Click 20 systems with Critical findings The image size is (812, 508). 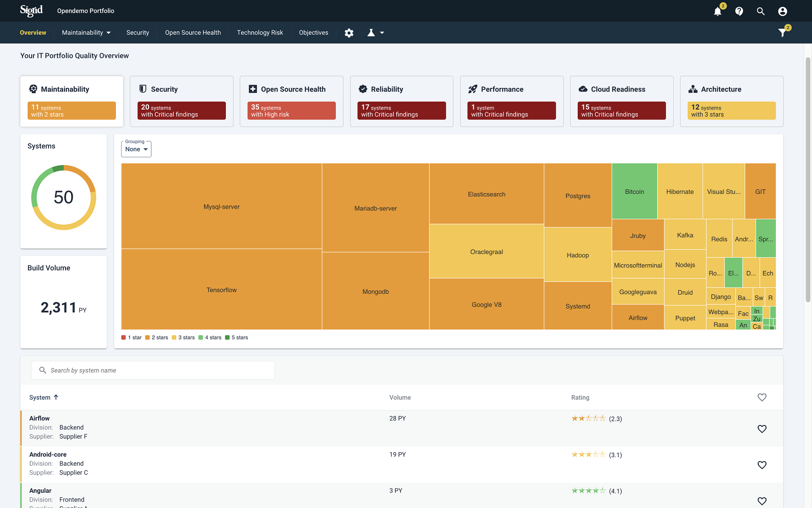(181, 110)
